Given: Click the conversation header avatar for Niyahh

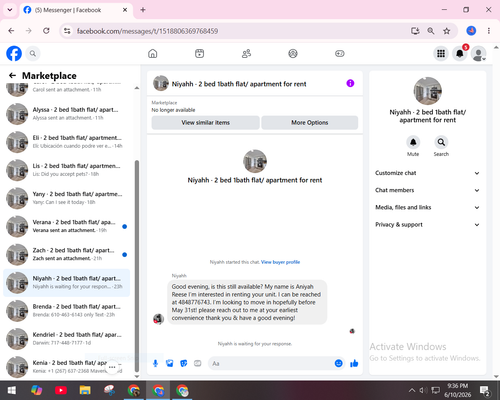Looking at the screenshot, I should tap(161, 83).
